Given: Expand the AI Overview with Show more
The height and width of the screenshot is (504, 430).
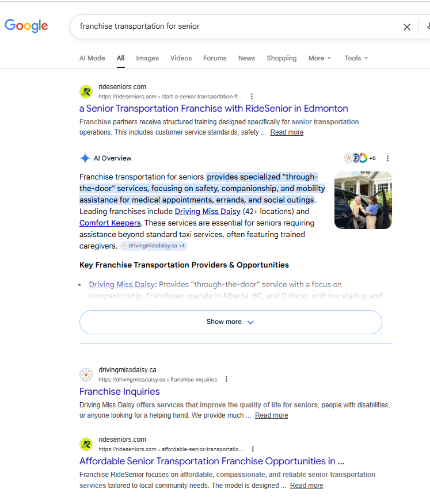Looking at the screenshot, I should (231, 322).
